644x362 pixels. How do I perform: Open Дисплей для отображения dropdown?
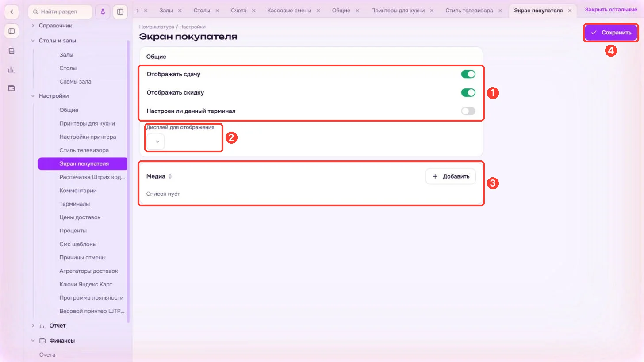(x=156, y=141)
